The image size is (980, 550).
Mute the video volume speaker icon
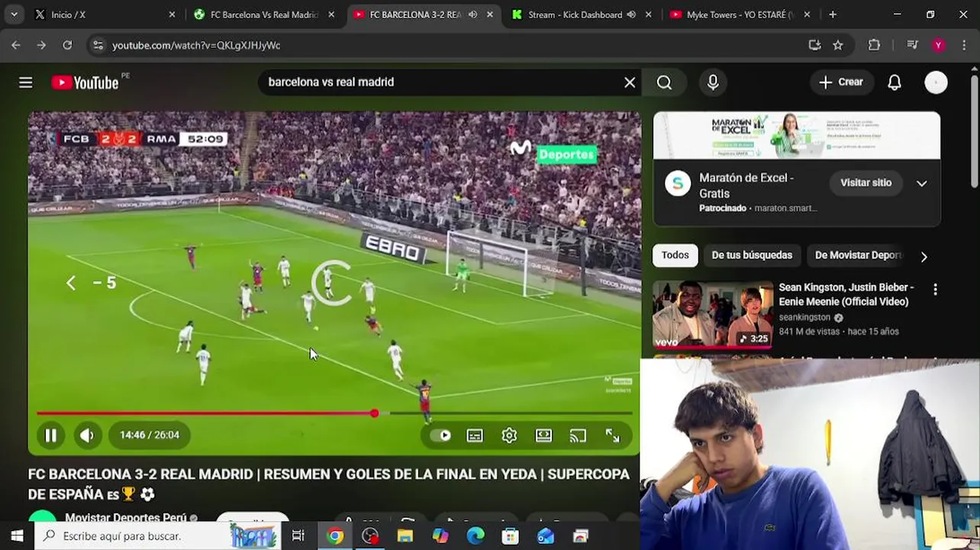(x=86, y=435)
